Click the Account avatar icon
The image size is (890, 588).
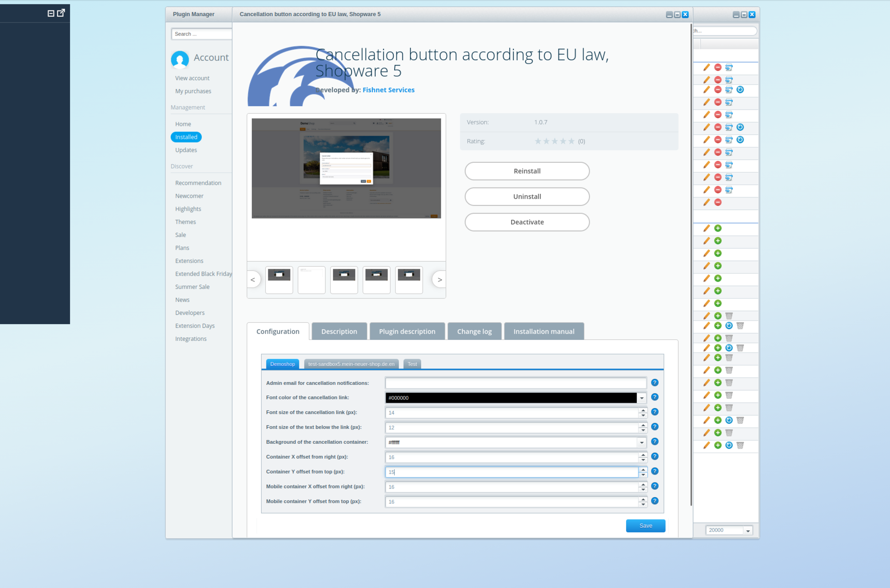tap(180, 59)
